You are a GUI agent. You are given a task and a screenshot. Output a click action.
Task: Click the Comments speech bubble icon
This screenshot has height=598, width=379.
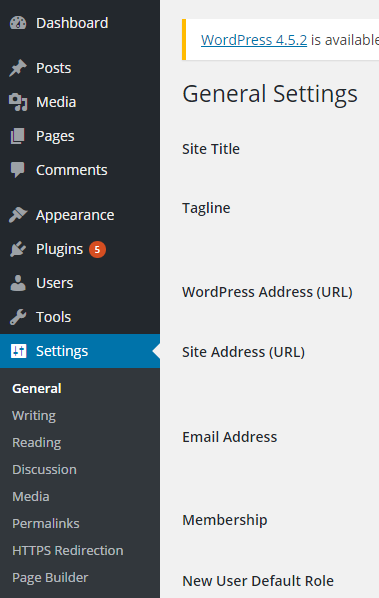coord(18,170)
